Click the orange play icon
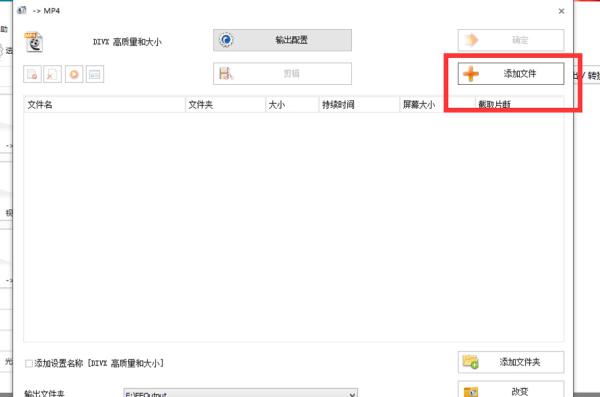 (x=74, y=74)
